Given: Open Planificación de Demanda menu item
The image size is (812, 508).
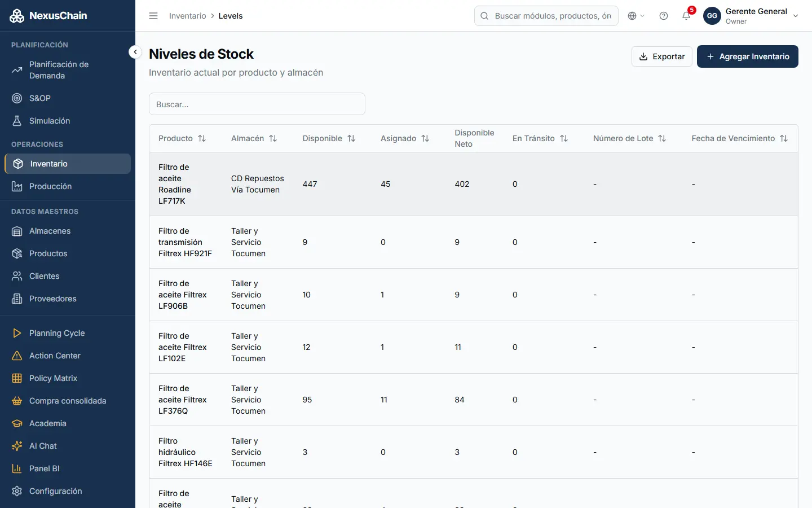Looking at the screenshot, I should [x=68, y=70].
